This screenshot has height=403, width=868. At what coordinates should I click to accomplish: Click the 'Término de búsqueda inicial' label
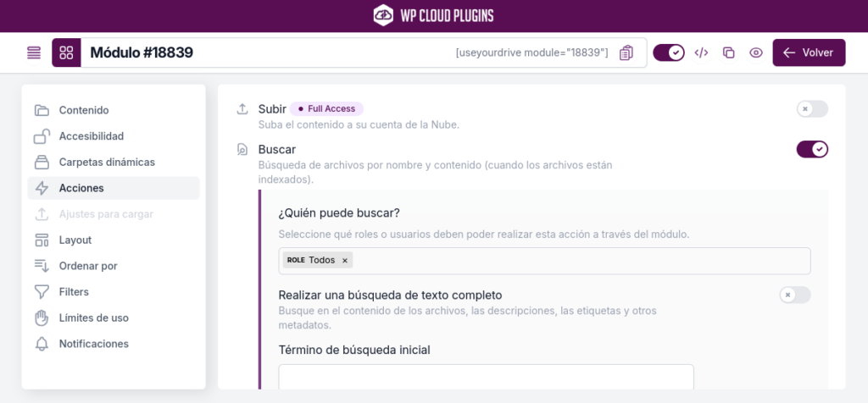tap(354, 350)
